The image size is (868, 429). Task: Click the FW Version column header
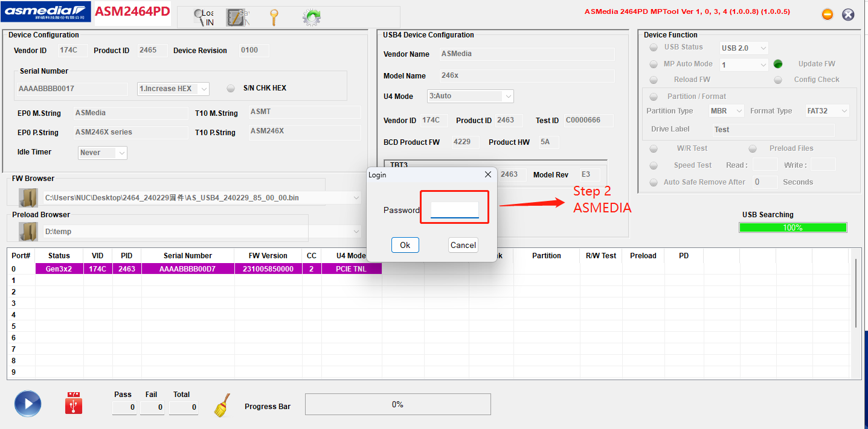coord(268,256)
